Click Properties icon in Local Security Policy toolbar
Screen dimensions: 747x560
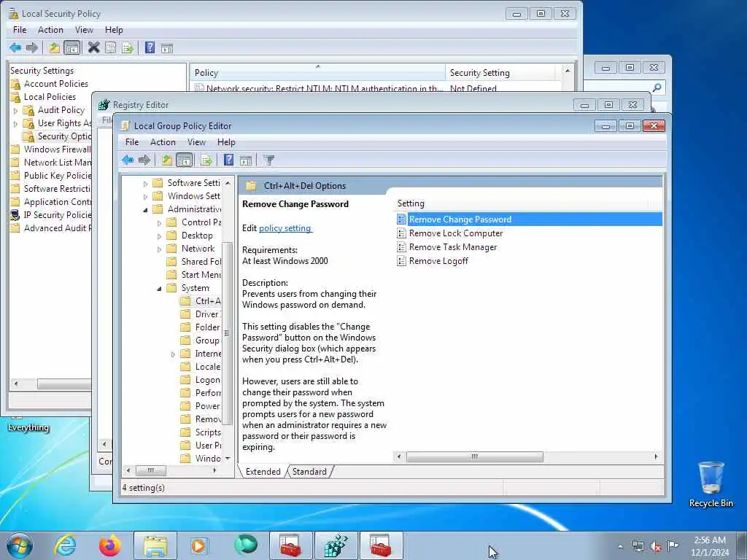111,47
